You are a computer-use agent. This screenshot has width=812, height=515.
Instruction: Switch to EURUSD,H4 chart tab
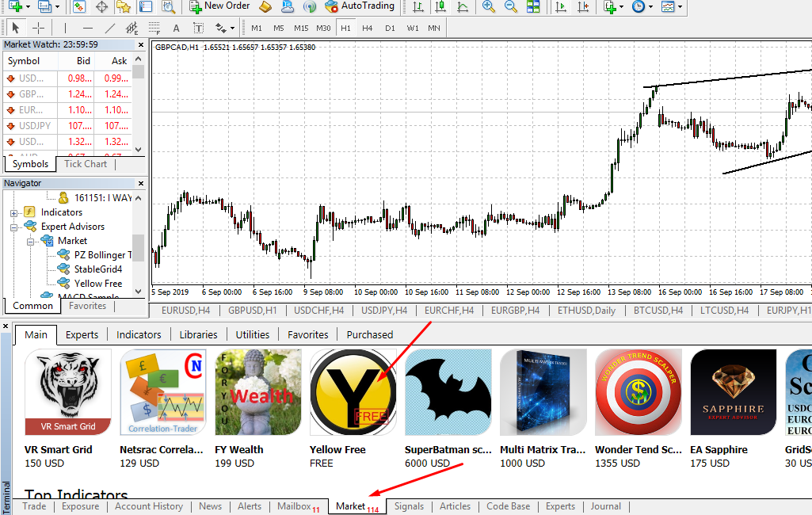185,311
